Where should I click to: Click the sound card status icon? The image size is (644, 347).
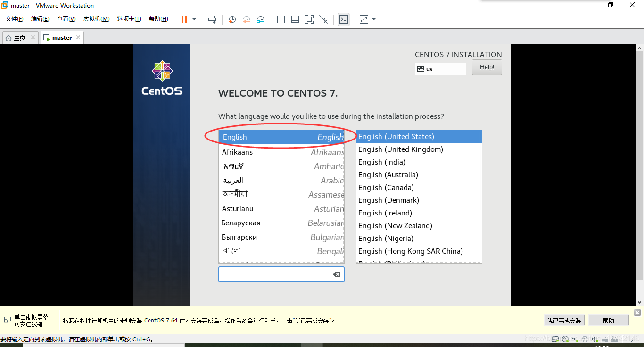595,339
